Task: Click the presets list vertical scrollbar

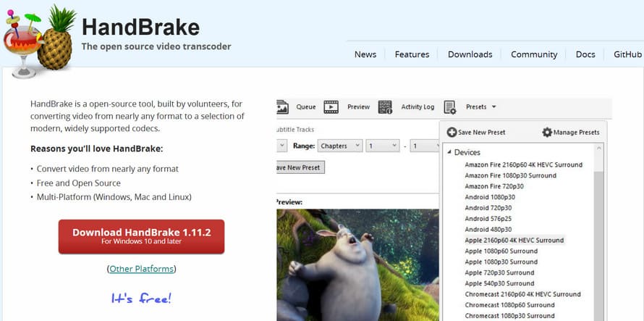Action: 599,233
